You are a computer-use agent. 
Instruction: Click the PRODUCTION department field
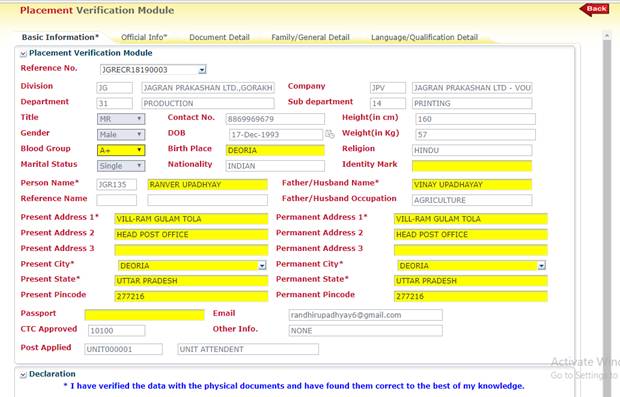coord(208,103)
